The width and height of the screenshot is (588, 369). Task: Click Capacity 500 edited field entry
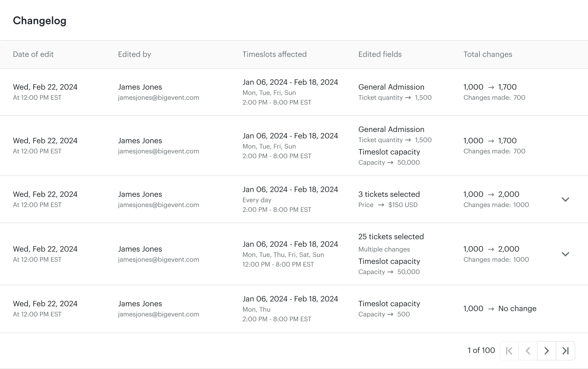(x=384, y=314)
